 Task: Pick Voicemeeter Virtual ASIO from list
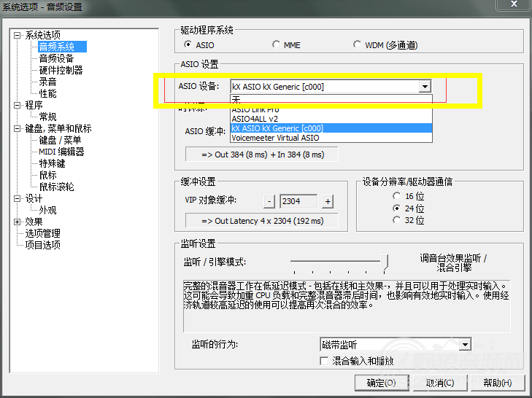coord(331,138)
